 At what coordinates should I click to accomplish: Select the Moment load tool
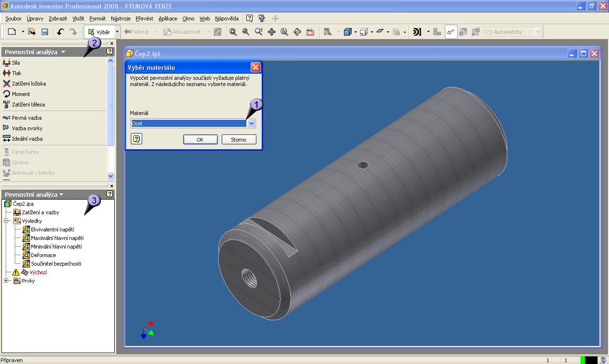point(20,94)
